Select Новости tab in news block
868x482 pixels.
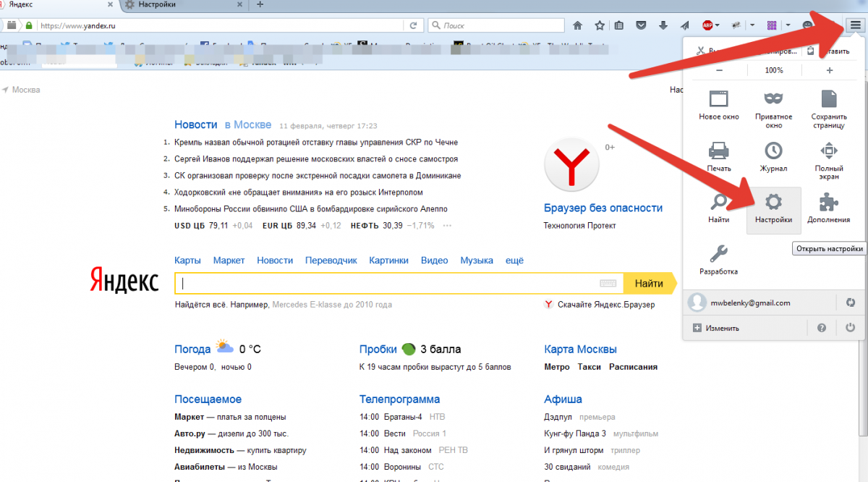pos(195,124)
